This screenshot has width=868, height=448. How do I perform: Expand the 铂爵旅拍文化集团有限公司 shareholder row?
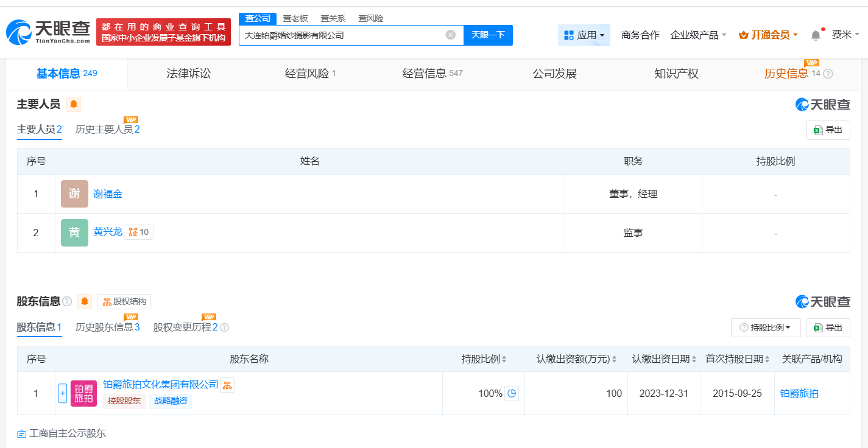(x=62, y=393)
